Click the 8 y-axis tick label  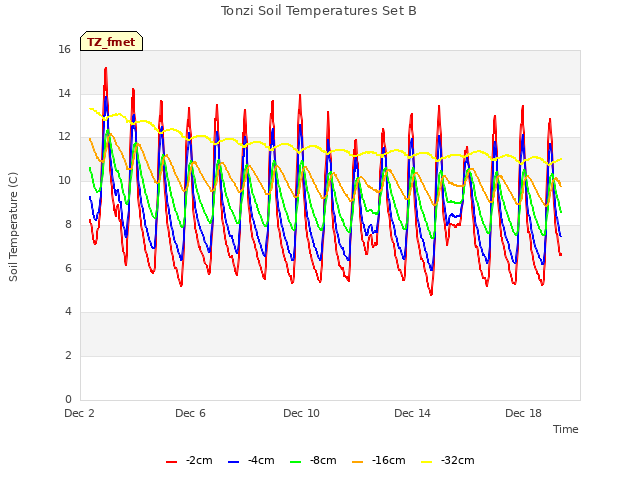click(68, 224)
